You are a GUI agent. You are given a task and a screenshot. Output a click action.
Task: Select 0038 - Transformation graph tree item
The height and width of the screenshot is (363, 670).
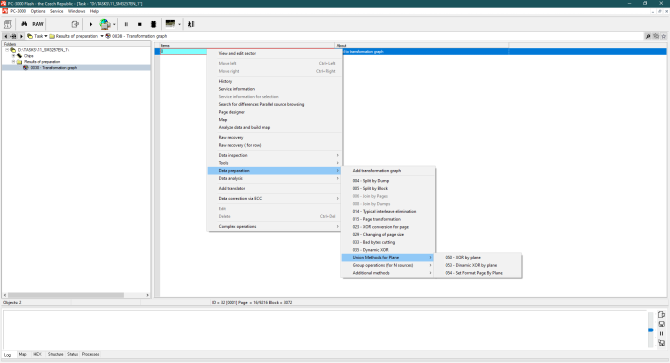click(53, 68)
